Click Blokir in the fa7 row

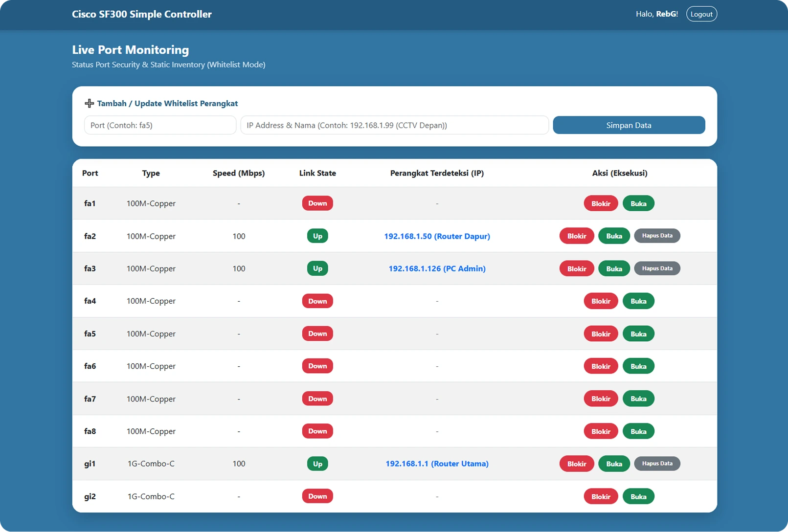click(601, 399)
